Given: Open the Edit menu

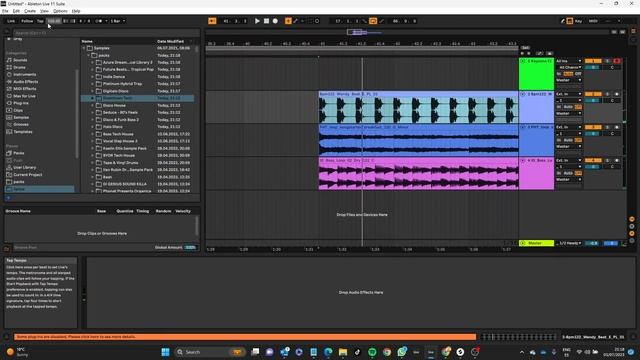Looking at the screenshot, I should 16,11.
